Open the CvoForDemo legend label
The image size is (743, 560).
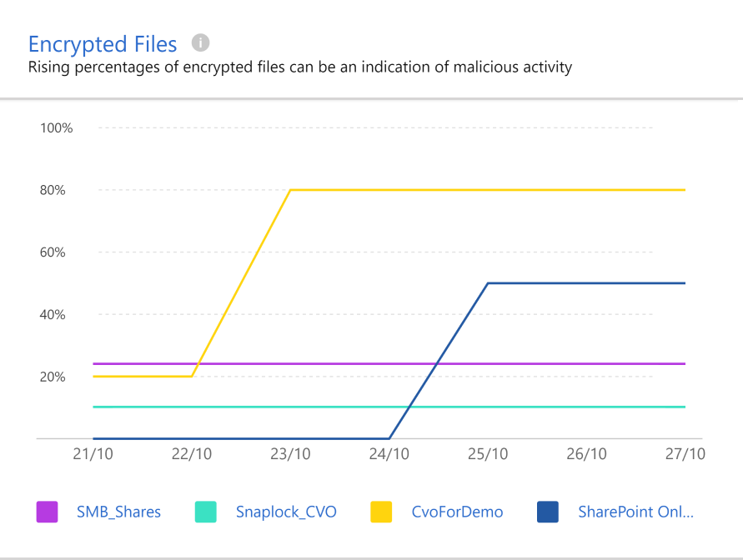457,512
